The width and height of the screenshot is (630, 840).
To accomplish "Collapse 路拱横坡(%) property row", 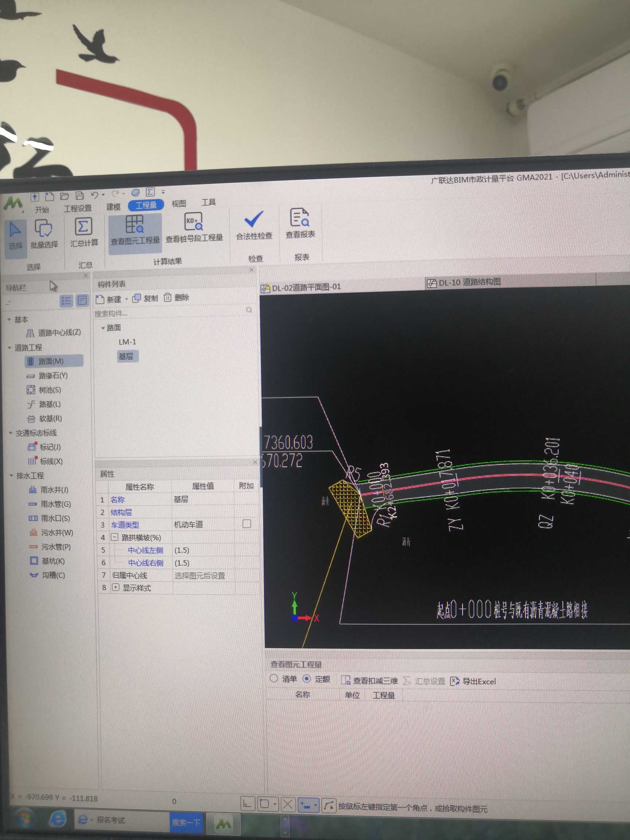I will 114,537.
